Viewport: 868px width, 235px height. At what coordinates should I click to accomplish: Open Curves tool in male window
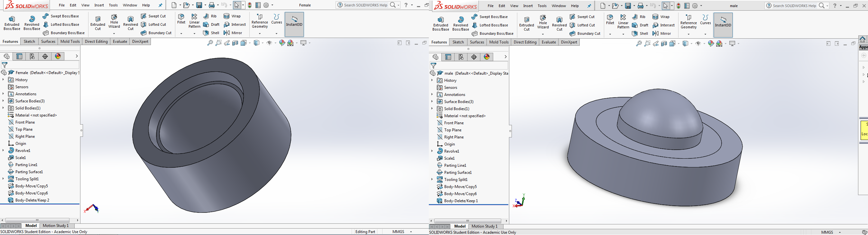click(705, 20)
